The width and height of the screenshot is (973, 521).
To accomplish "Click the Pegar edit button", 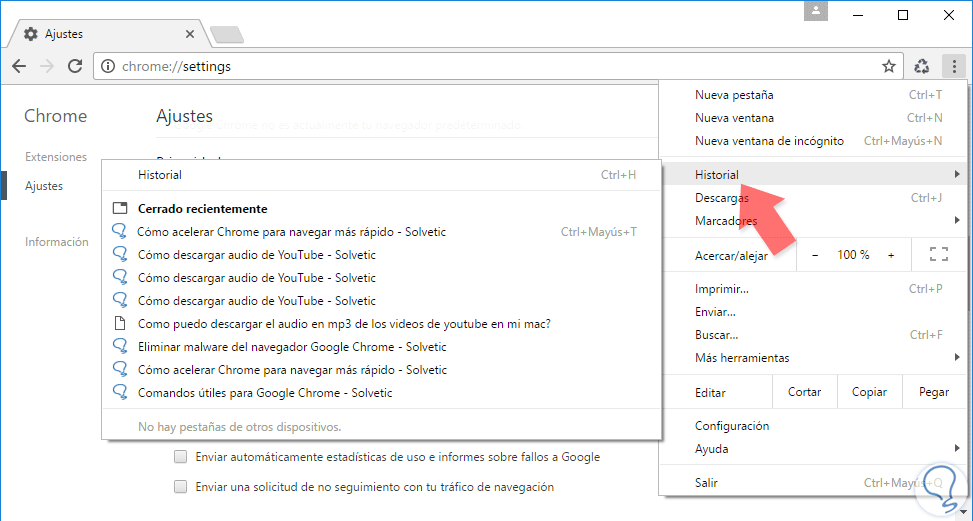I will 934,392.
